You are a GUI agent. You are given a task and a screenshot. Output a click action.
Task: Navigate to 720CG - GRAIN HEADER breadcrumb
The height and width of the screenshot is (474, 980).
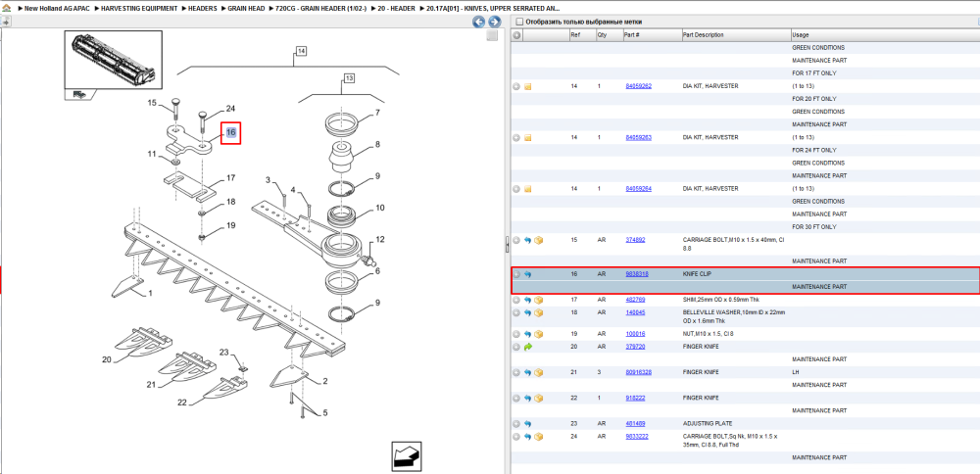[320, 9]
